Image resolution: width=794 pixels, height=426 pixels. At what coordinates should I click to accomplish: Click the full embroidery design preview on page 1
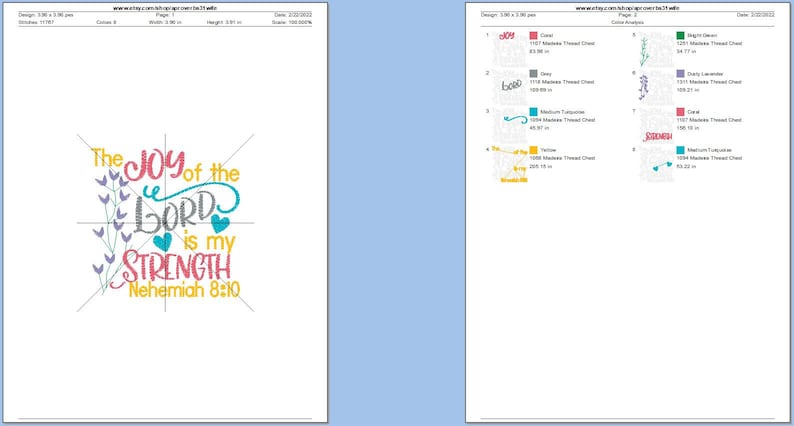pyautogui.click(x=166, y=223)
